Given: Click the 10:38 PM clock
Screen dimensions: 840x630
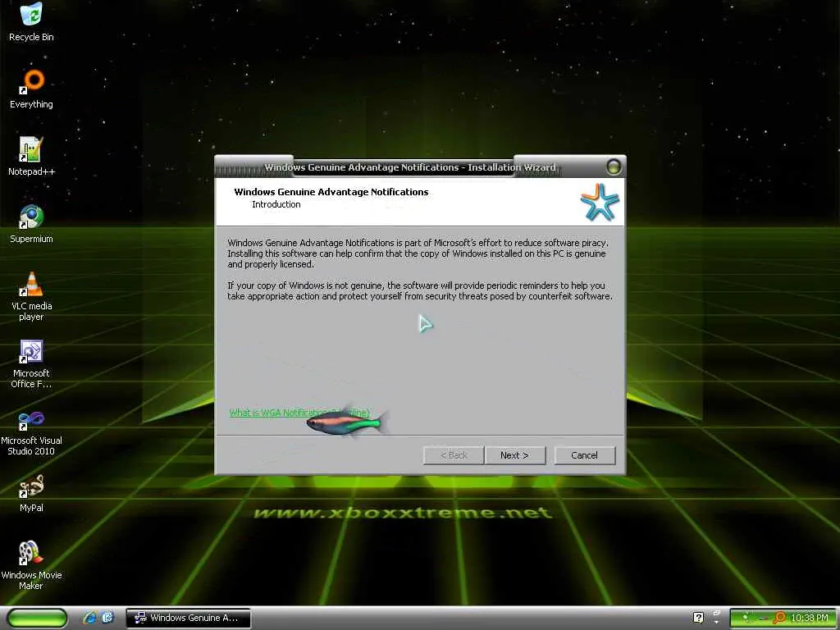Looking at the screenshot, I should click(x=810, y=619).
